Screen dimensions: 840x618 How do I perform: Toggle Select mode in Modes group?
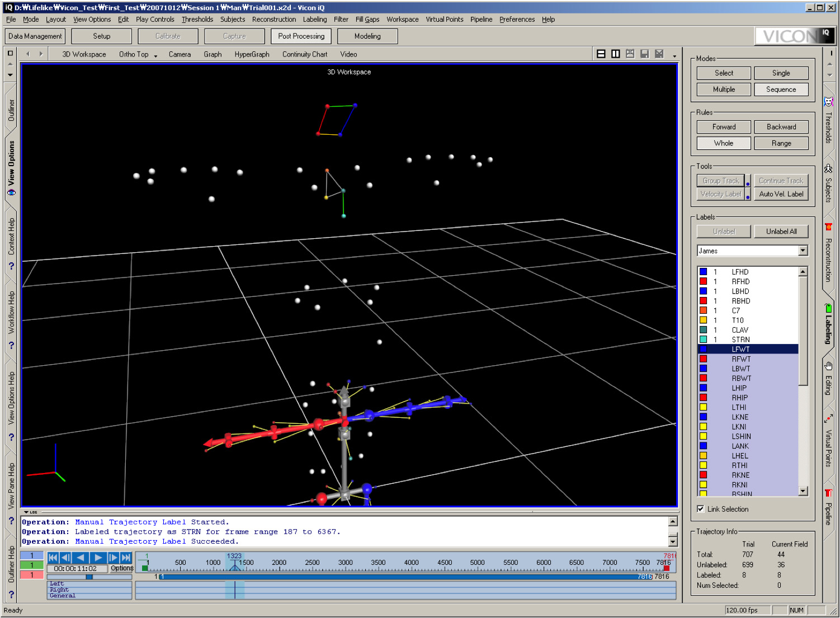[x=724, y=73]
